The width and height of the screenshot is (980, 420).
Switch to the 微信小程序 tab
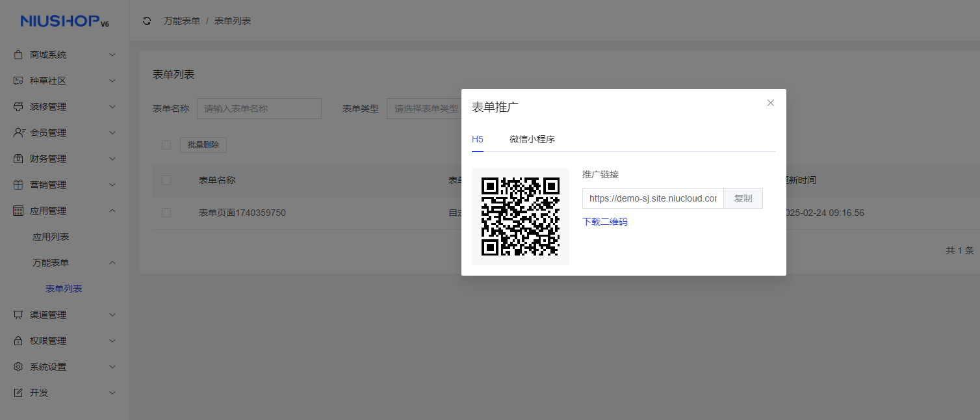point(532,139)
